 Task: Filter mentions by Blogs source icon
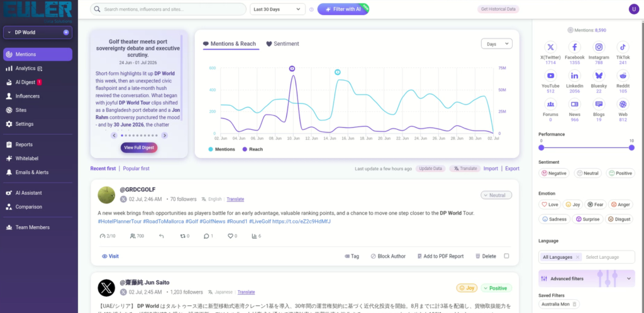tap(599, 104)
